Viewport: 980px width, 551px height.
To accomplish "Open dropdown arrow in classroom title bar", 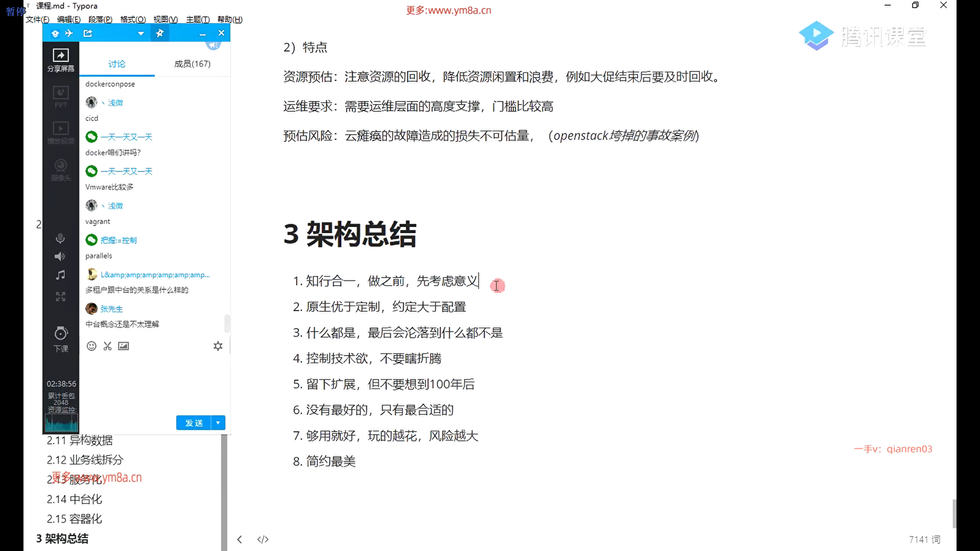I will coord(141,34).
